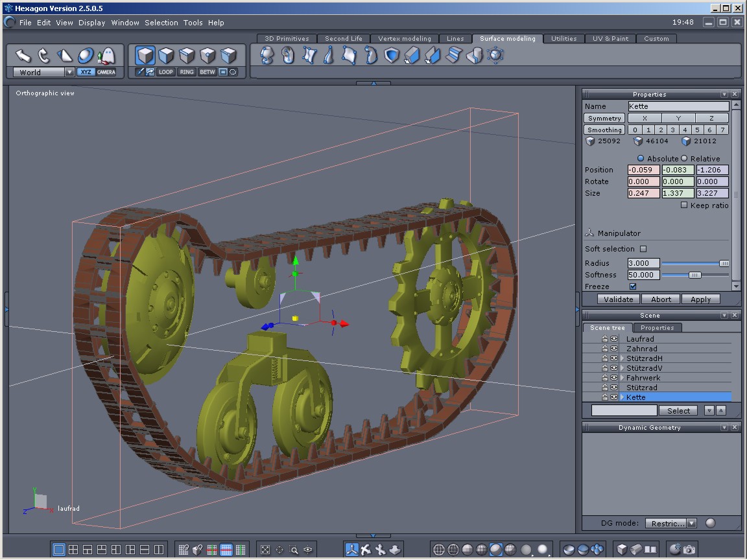Select the arrow selection tool
Image resolution: width=747 pixels, height=560 pixels.
23,55
